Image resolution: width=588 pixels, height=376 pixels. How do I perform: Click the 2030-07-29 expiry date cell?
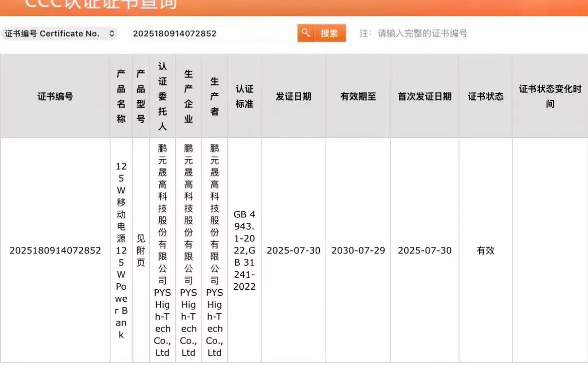[358, 250]
